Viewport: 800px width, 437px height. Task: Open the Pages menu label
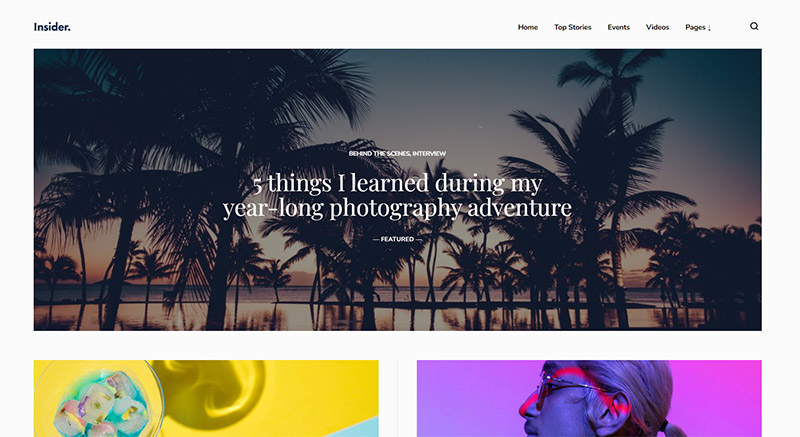(695, 27)
